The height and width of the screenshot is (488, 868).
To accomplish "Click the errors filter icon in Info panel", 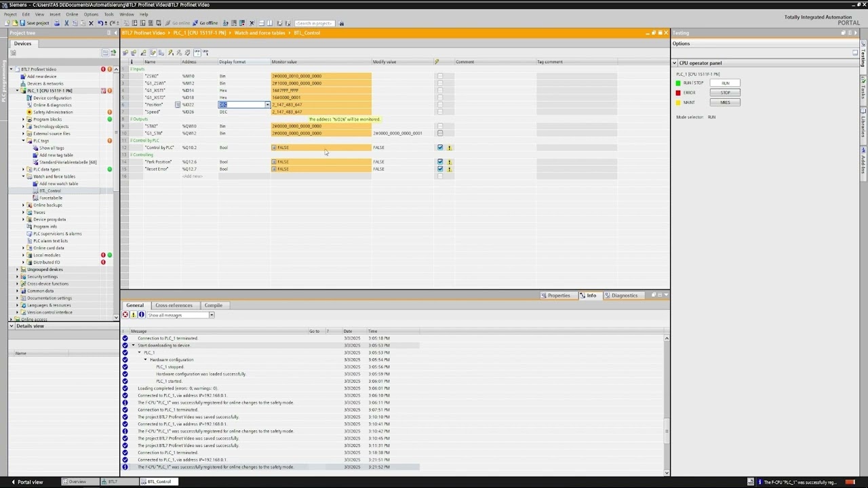I will click(125, 315).
